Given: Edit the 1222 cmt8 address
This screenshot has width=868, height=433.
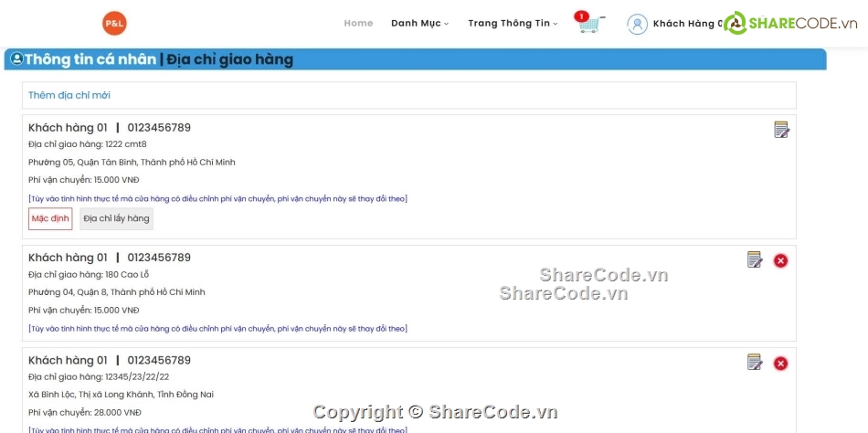Looking at the screenshot, I should (x=781, y=130).
